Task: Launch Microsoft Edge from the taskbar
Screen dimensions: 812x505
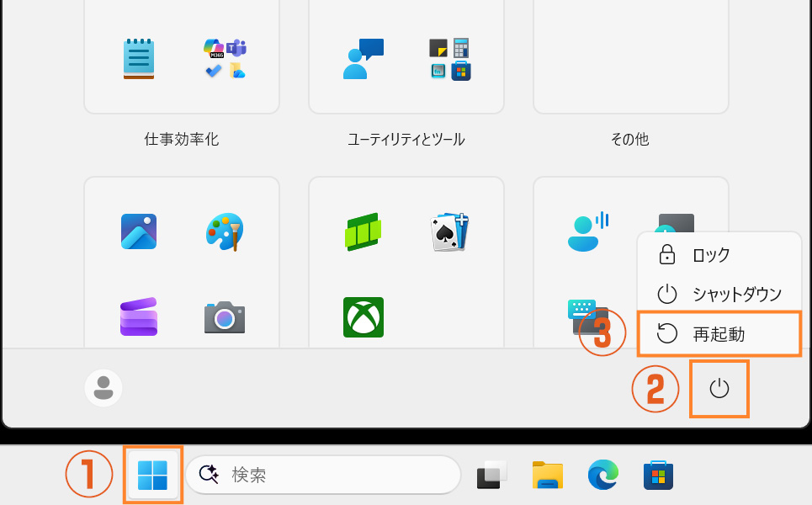Action: coord(603,475)
